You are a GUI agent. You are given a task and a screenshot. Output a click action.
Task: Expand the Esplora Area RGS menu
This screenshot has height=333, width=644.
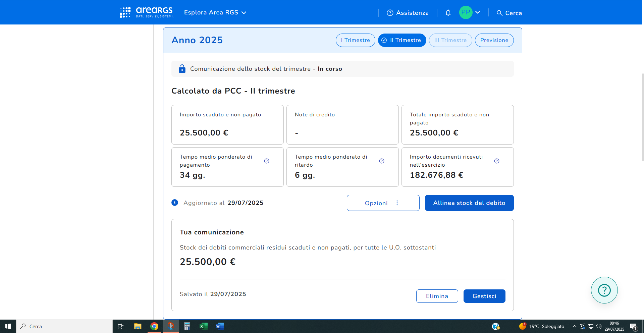coord(215,13)
